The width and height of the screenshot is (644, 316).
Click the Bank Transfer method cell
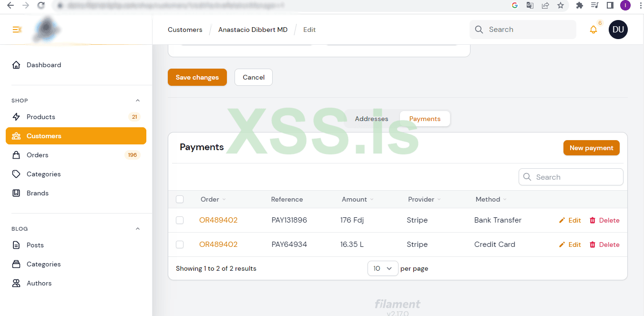[x=498, y=220]
